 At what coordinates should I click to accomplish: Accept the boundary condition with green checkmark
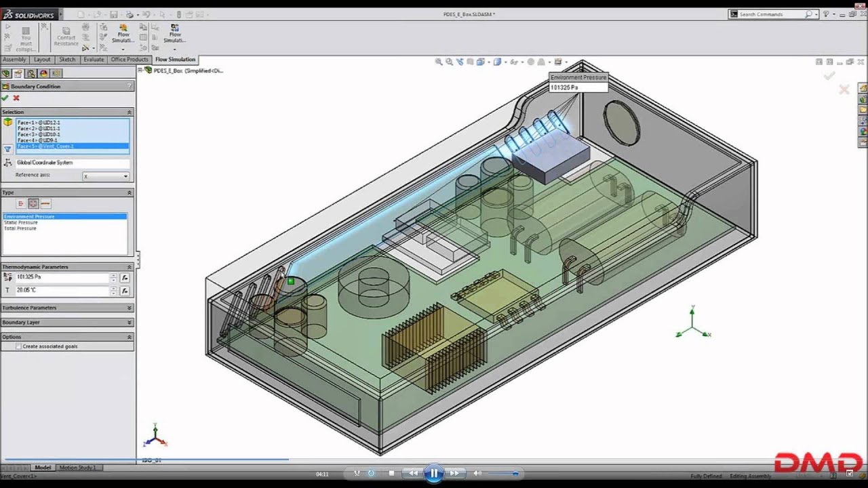5,98
